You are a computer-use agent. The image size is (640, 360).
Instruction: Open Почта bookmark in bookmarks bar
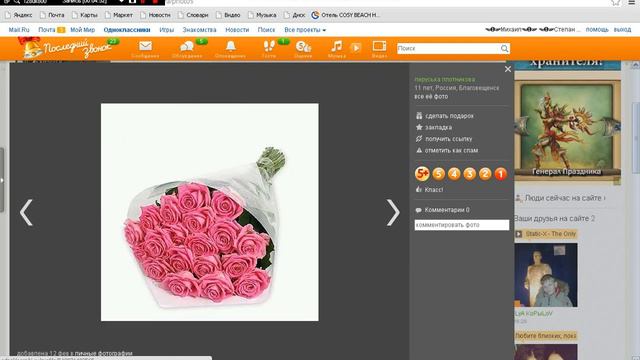pyautogui.click(x=52, y=15)
